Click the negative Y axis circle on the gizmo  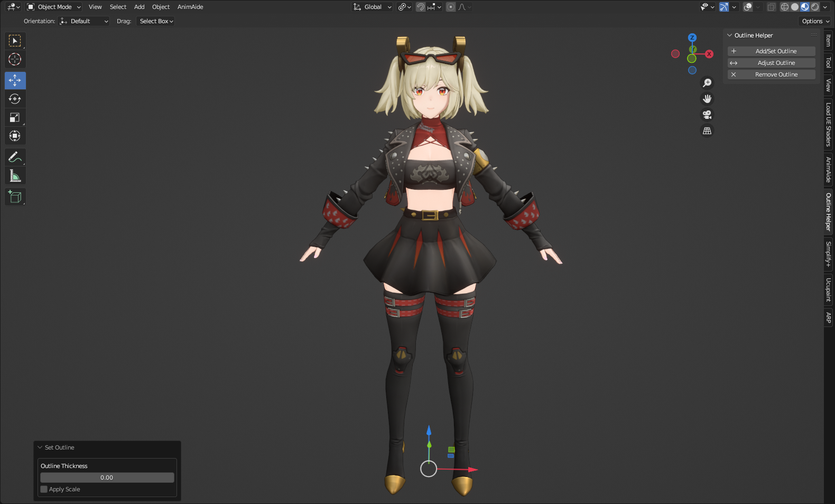(x=692, y=59)
